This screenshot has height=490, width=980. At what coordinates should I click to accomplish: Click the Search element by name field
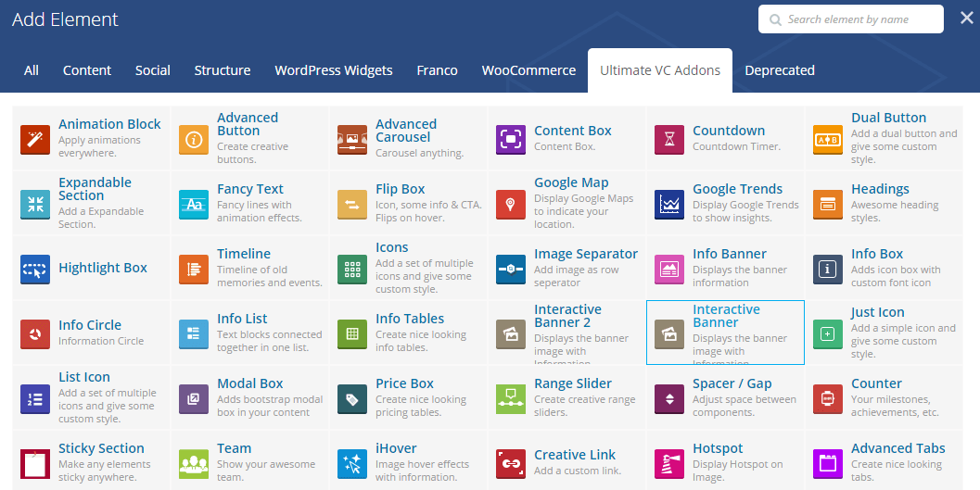tap(850, 19)
